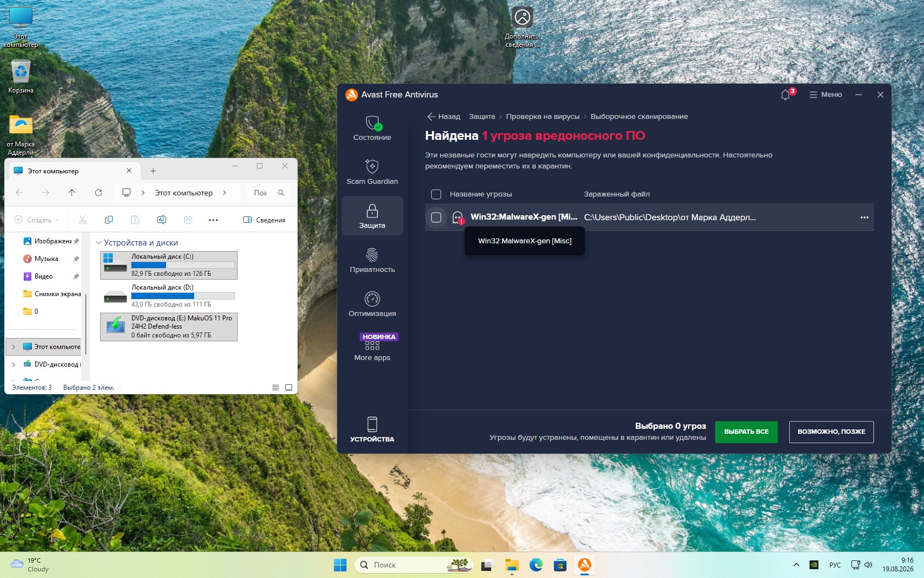Screen dimensions: 924x578
Task: Open Оптимизация section in Avast
Action: pyautogui.click(x=372, y=304)
